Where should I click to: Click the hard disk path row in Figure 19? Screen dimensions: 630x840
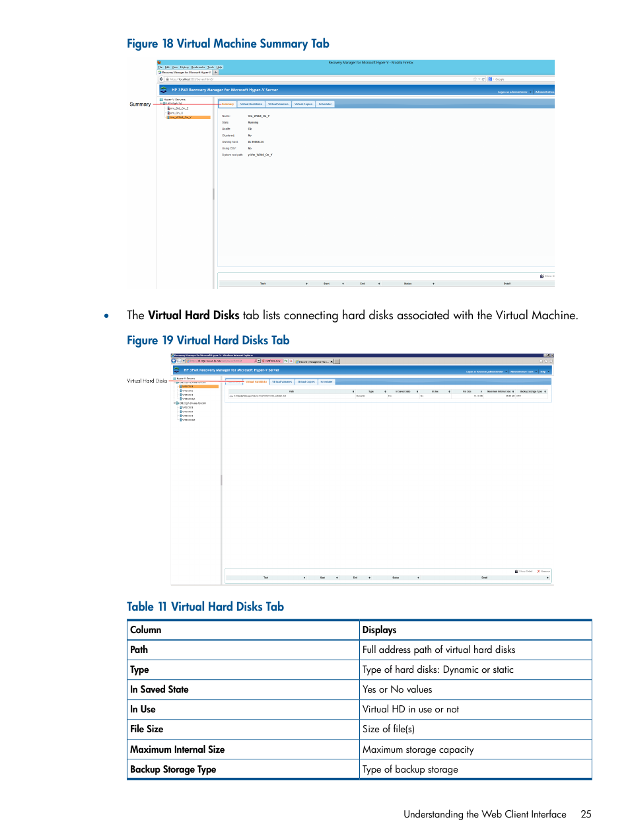tap(390, 396)
